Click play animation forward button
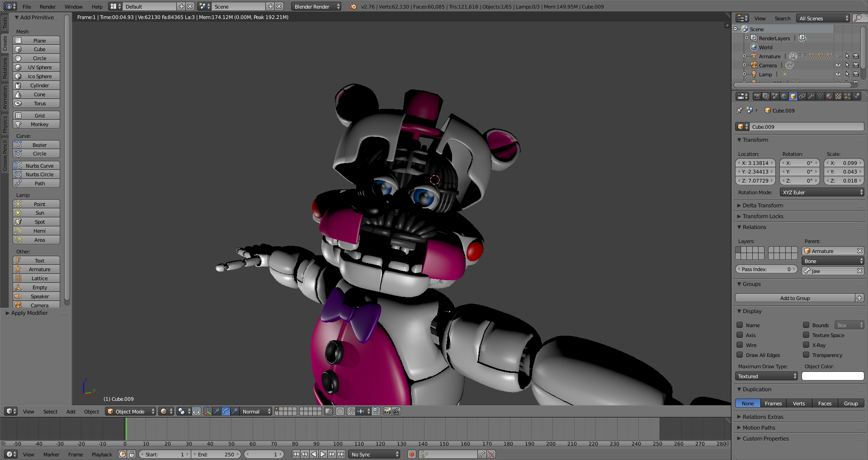 pos(323,454)
